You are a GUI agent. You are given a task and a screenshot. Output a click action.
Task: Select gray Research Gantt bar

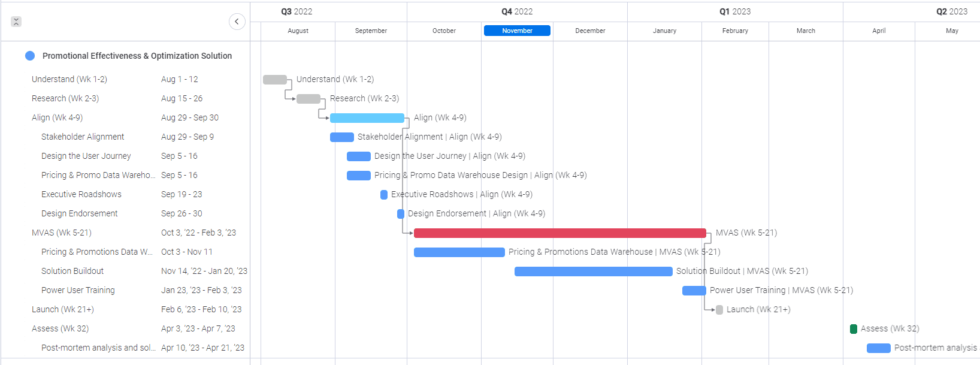tap(308, 99)
